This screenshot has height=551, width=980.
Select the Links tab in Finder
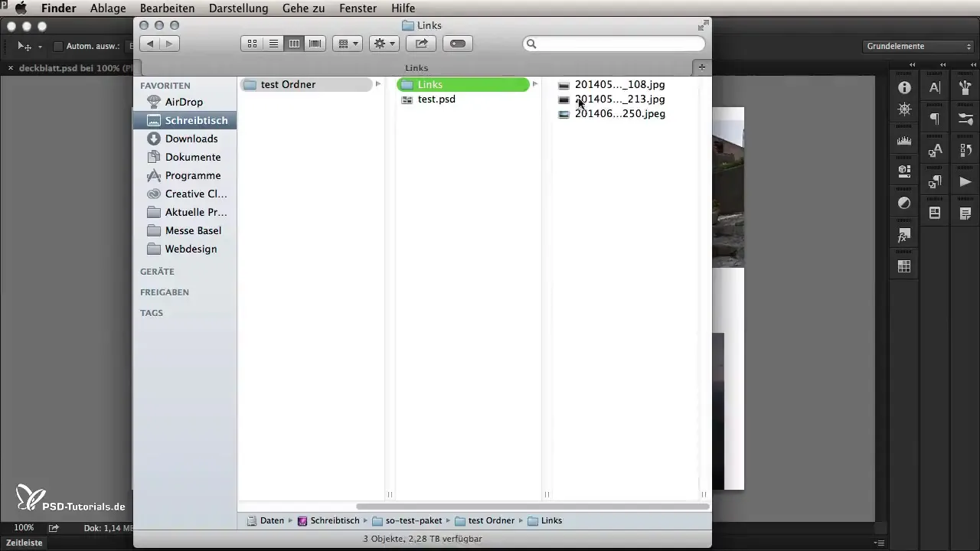pos(416,67)
